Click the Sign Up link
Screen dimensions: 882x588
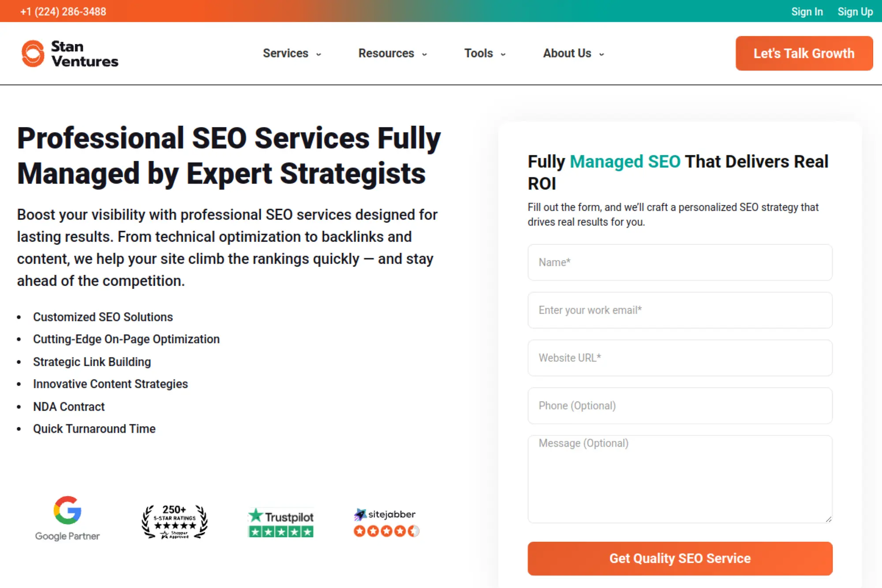click(855, 11)
